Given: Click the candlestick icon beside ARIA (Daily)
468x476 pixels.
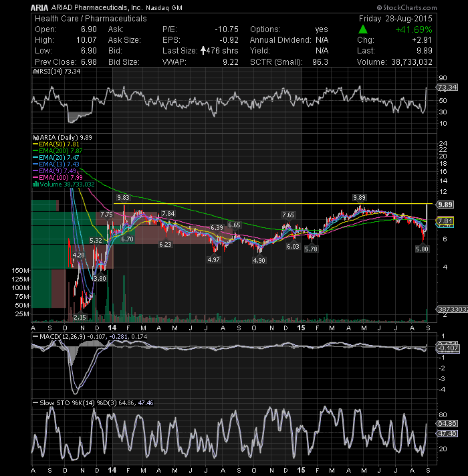Looking at the screenshot, I should 35,138.
